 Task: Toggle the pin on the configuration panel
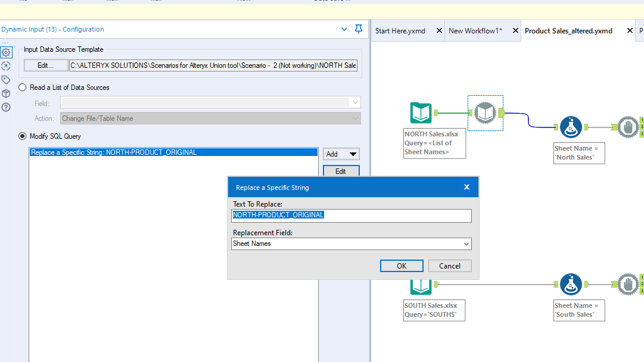click(358, 29)
